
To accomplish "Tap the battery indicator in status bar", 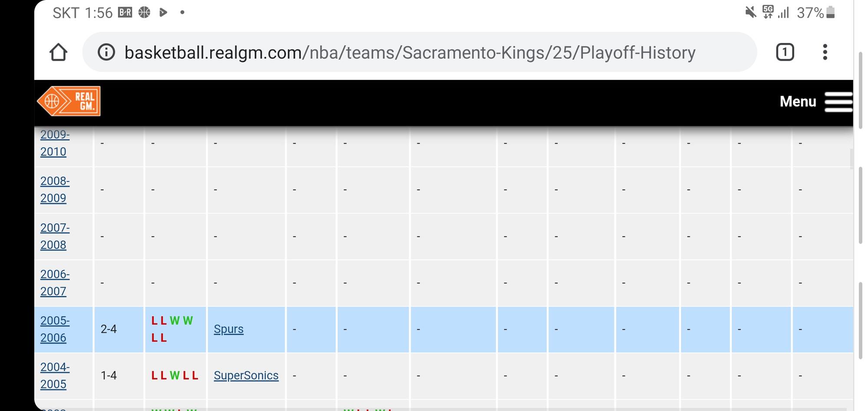I will [830, 13].
